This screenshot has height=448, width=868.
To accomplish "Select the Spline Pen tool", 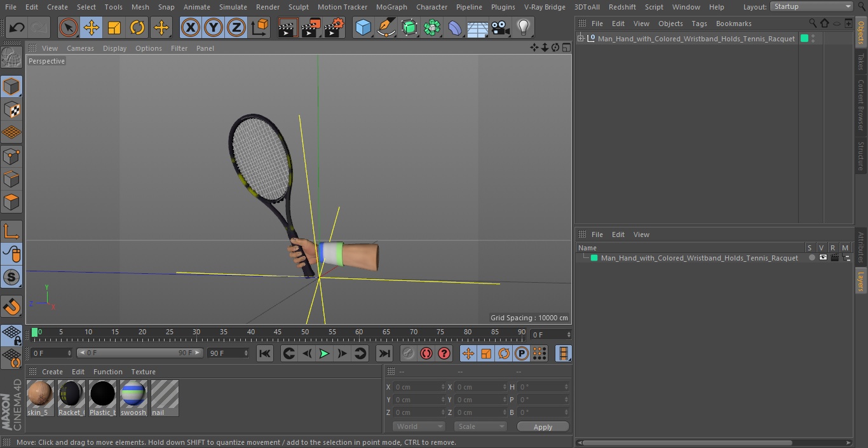I will point(386,27).
